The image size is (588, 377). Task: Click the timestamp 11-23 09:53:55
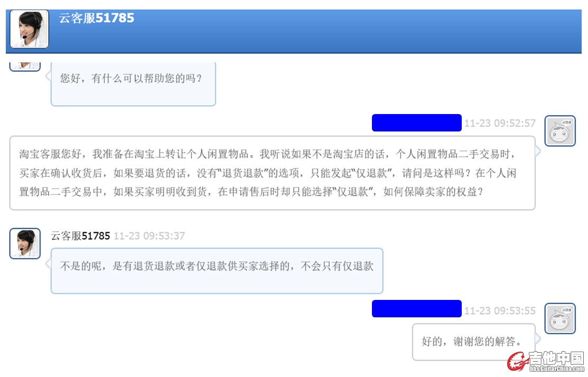tap(500, 310)
